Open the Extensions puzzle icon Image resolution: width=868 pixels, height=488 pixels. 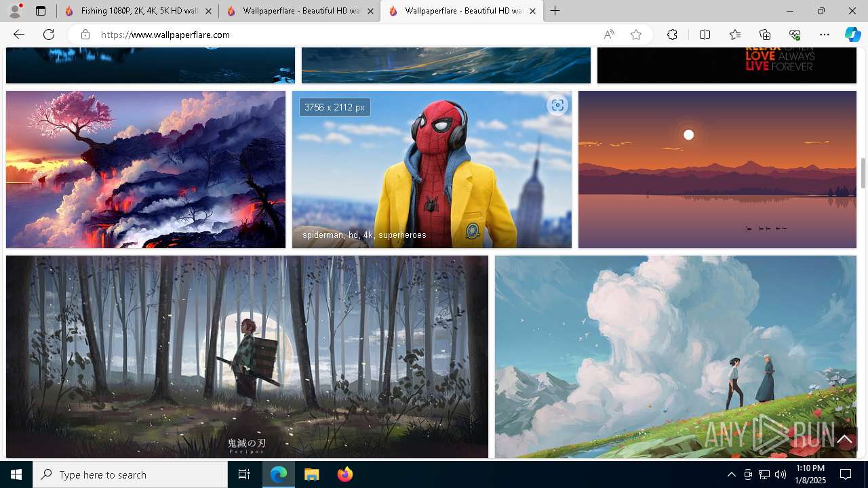click(x=672, y=35)
